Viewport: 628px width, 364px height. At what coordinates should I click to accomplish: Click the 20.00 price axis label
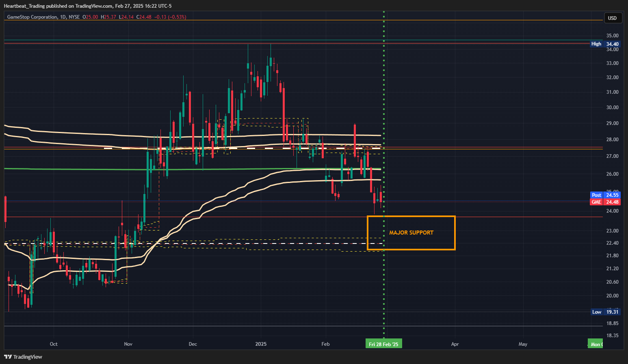point(612,296)
